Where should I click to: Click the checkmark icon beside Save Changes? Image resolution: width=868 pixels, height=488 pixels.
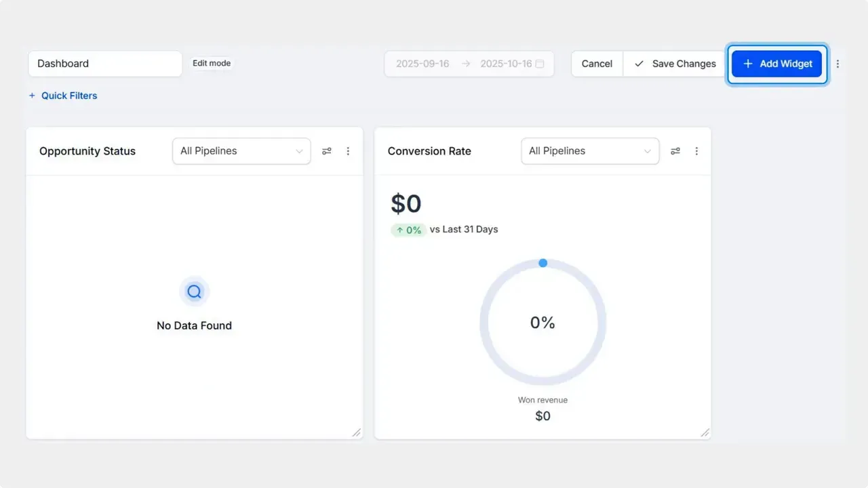[638, 63]
